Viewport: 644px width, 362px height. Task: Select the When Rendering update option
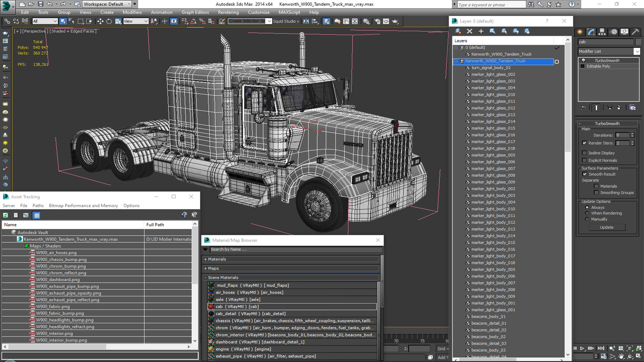587,213
